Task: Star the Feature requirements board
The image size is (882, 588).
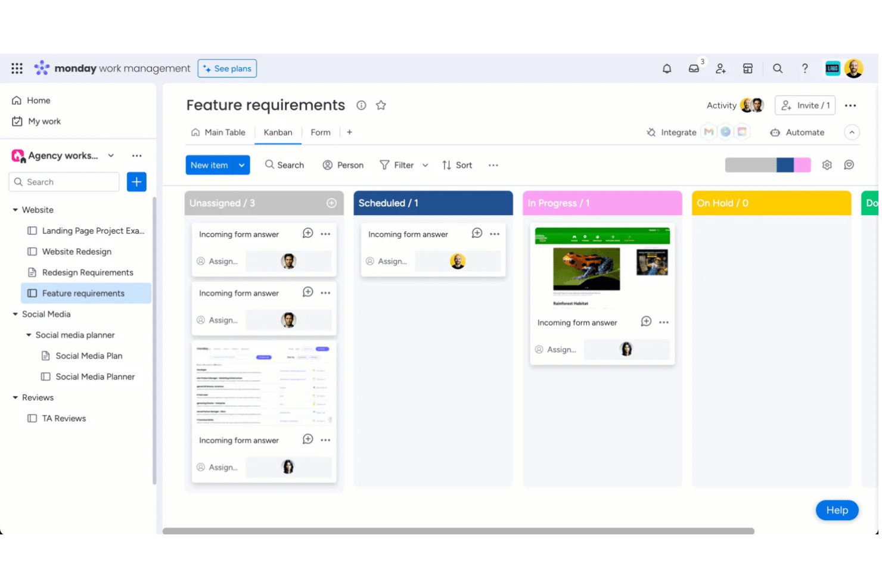Action: click(381, 105)
